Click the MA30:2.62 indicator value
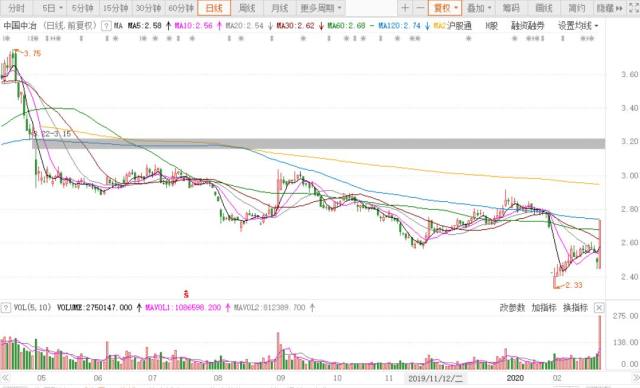The image size is (640, 388). tap(296, 26)
